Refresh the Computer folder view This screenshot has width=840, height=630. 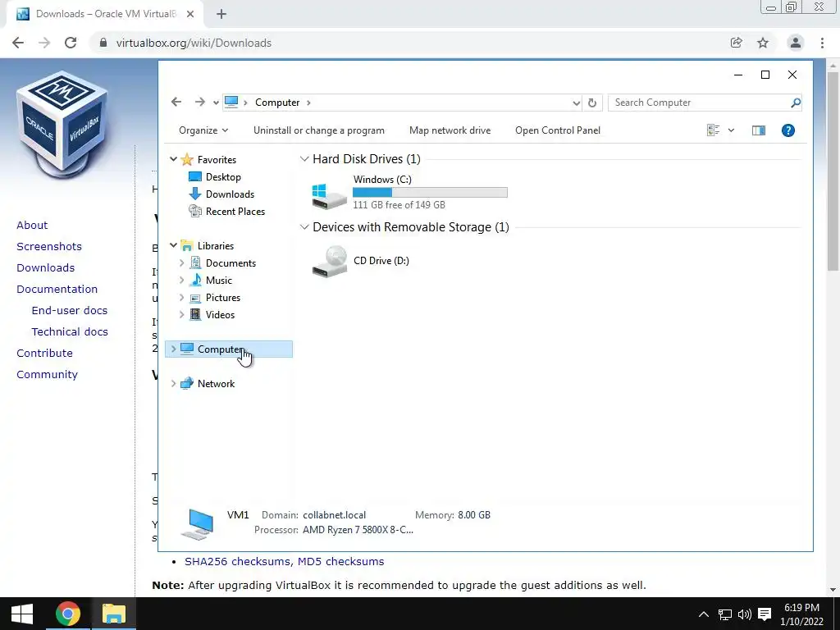[592, 103]
